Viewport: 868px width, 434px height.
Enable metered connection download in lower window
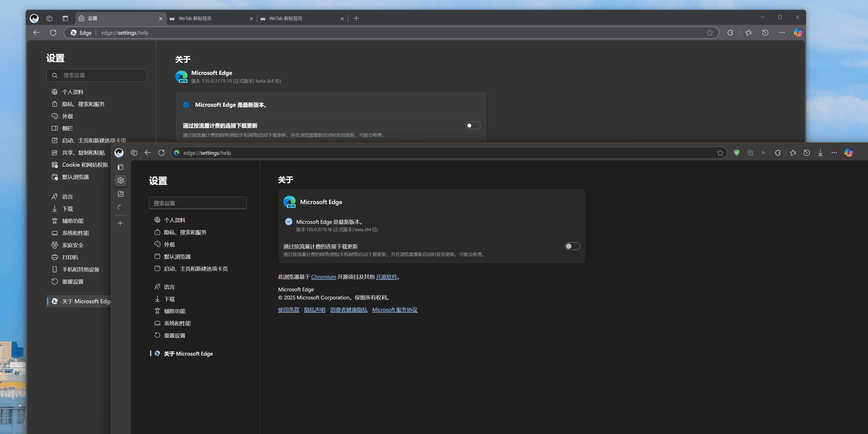pos(572,246)
